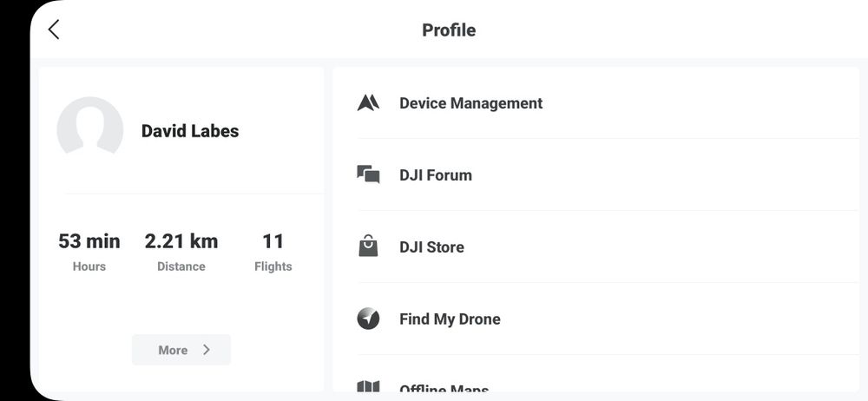Image resolution: width=868 pixels, height=401 pixels.
Task: Tap the Find My Drone compass icon
Action: pyautogui.click(x=368, y=319)
